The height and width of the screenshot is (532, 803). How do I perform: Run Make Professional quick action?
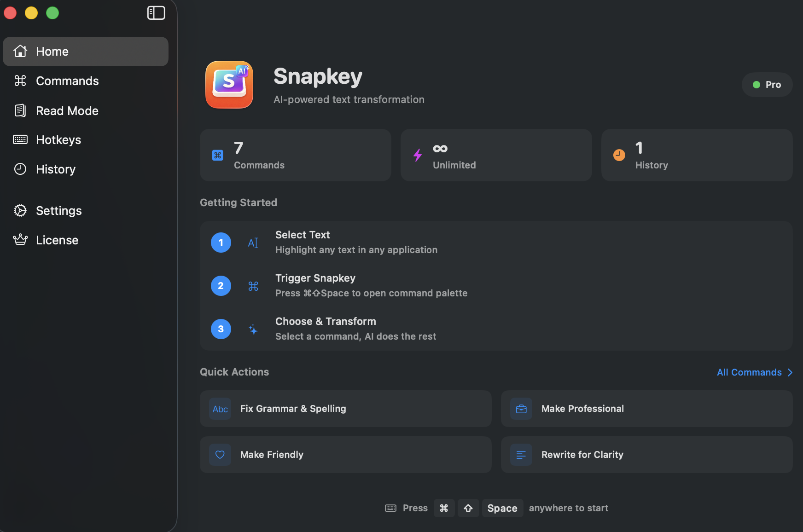647,409
